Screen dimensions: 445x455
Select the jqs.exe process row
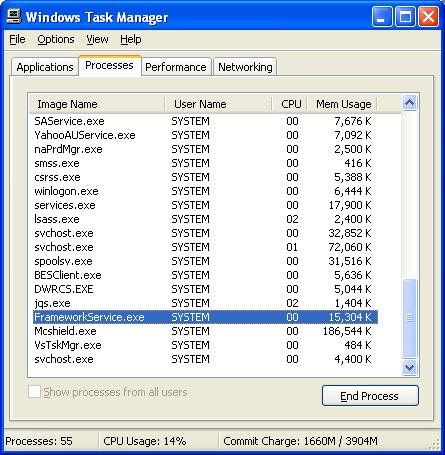pyautogui.click(x=205, y=303)
